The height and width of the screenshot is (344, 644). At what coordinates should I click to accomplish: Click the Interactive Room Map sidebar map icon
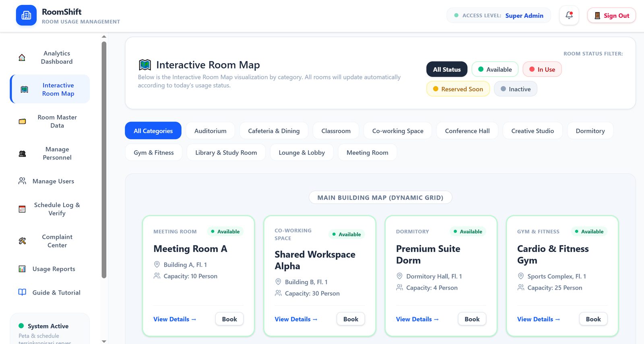pos(25,89)
